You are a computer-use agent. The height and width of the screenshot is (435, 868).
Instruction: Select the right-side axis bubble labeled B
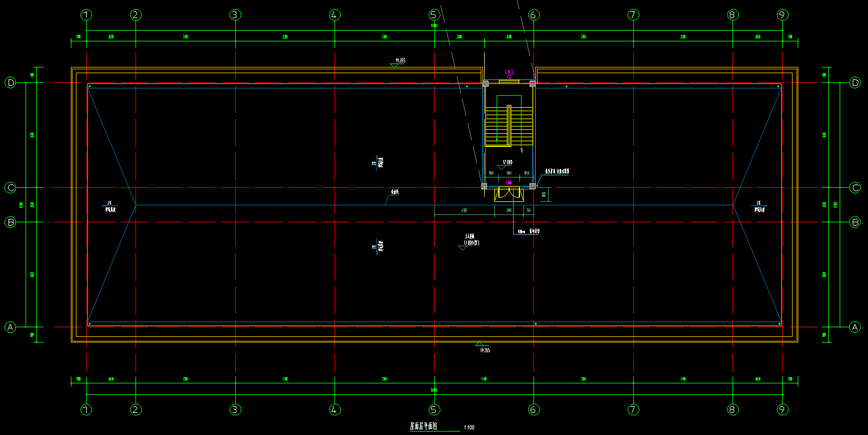tap(855, 222)
